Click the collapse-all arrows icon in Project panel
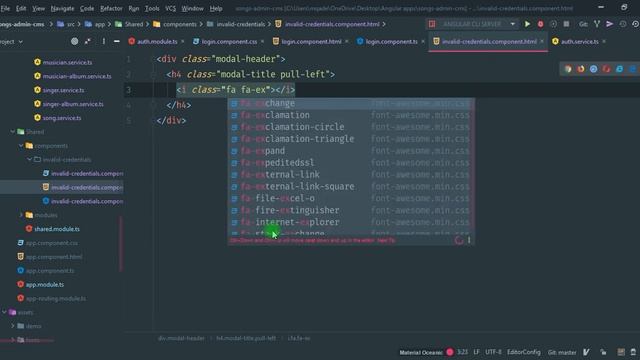The width and height of the screenshot is (640, 360). pyautogui.click(x=88, y=41)
